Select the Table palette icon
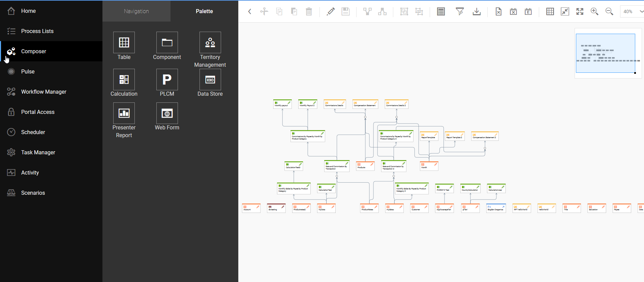The width and height of the screenshot is (644, 282). pos(124,42)
